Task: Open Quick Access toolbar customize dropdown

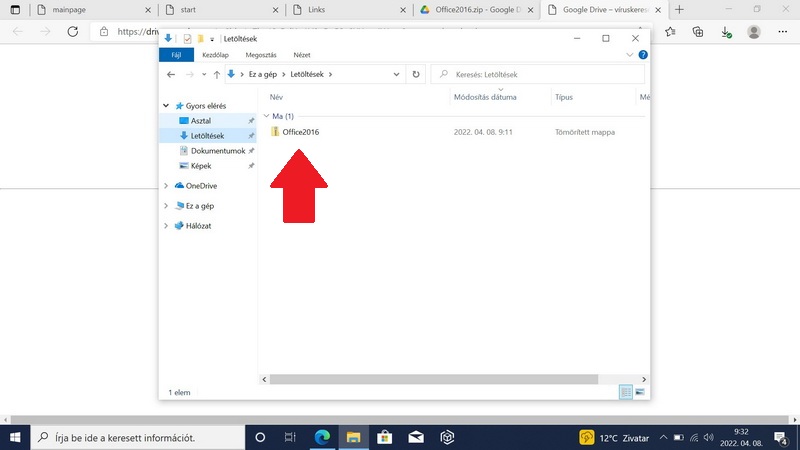Action: [212, 39]
